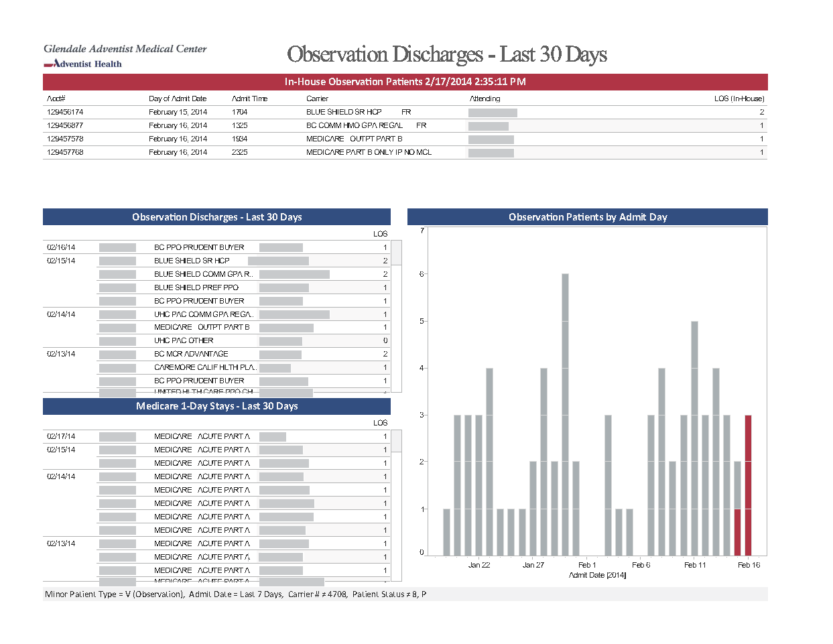Click the Jan 27 axis label

tap(533, 565)
